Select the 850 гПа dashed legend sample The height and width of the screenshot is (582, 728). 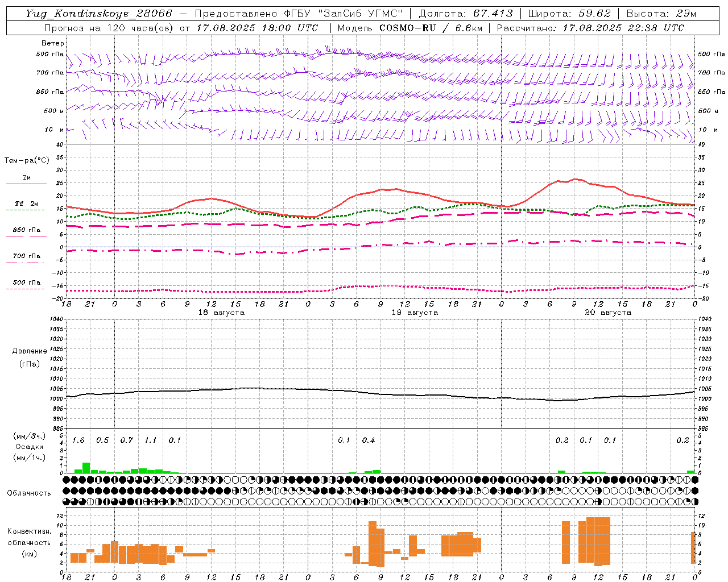[26, 236]
